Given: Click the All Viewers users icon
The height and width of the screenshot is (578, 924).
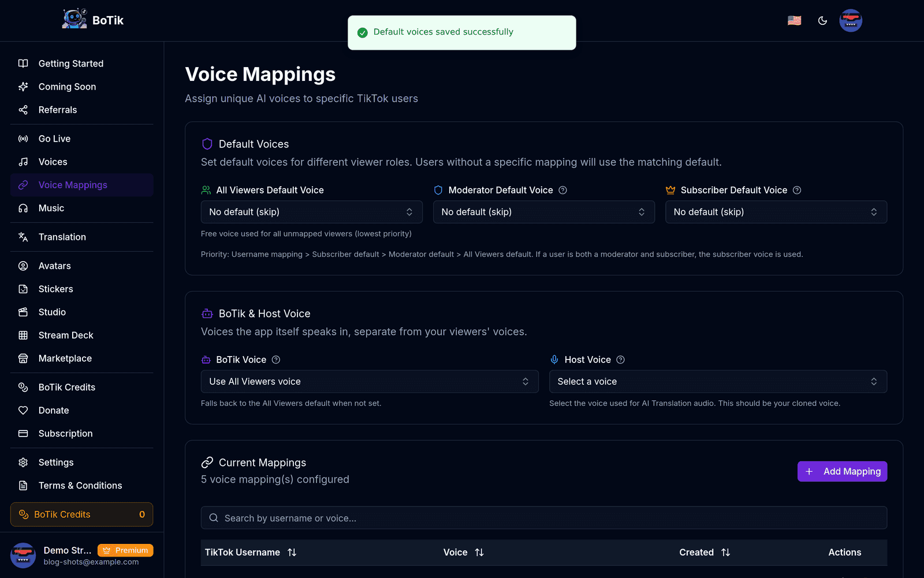Looking at the screenshot, I should [206, 190].
